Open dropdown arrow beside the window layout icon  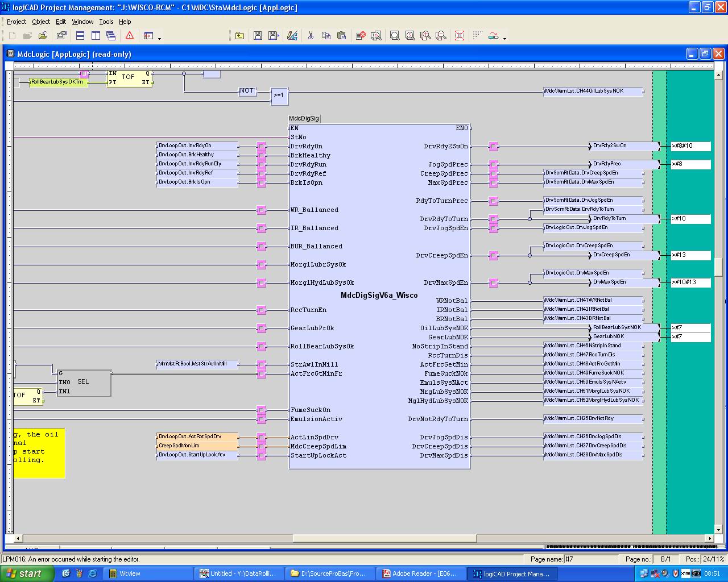(159, 38)
